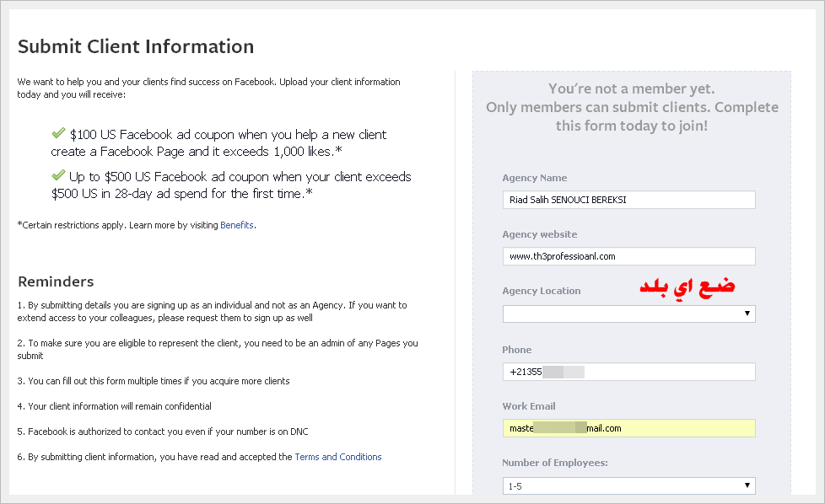
Task: Click the 'Work Email' label
Action: [529, 406]
